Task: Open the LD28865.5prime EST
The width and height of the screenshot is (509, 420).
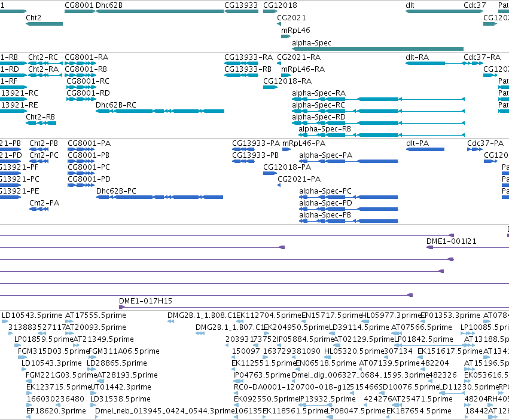Action: (92, 369)
